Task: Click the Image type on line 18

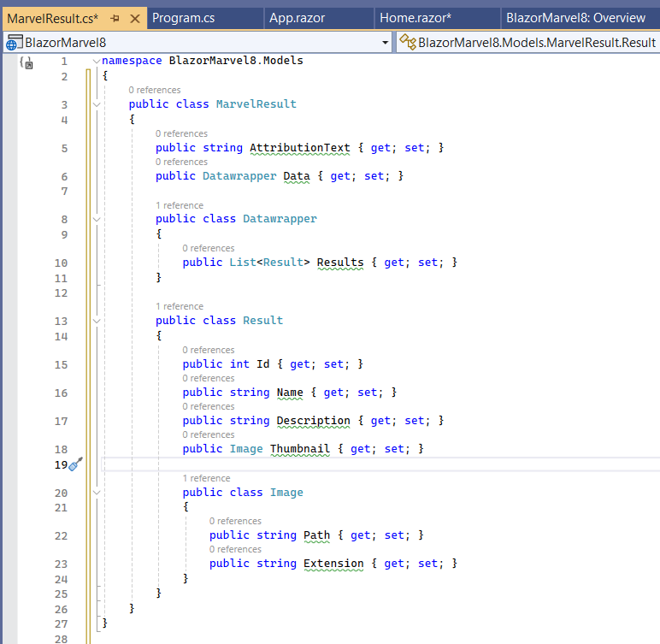Action: coord(246,449)
